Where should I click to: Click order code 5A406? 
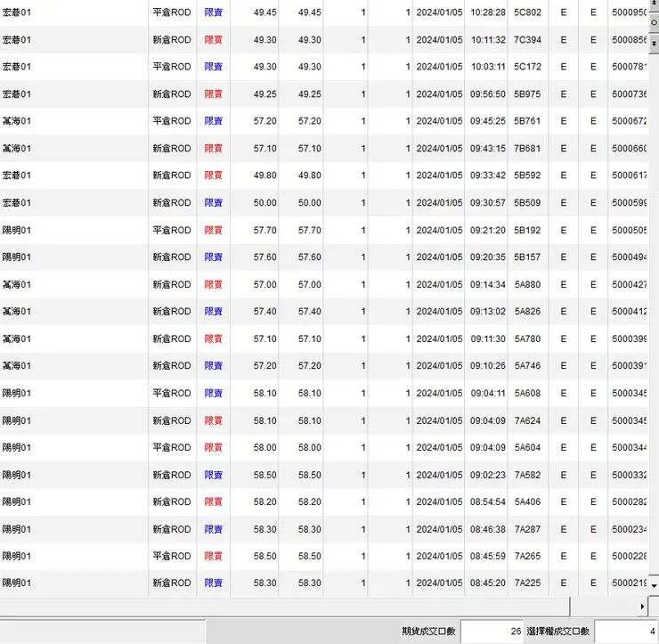click(527, 501)
